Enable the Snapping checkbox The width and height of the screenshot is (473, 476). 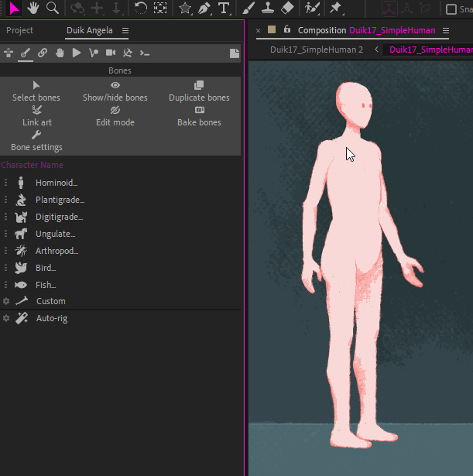(452, 9)
